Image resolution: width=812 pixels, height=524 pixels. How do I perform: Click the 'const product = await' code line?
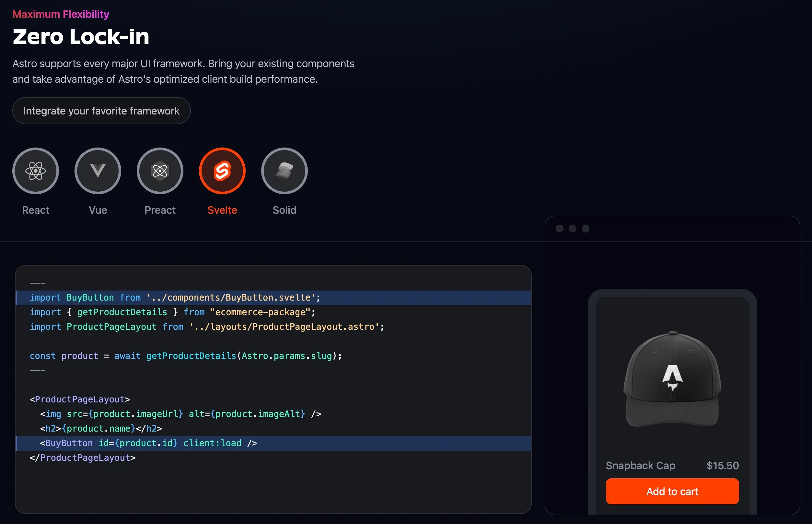point(186,356)
